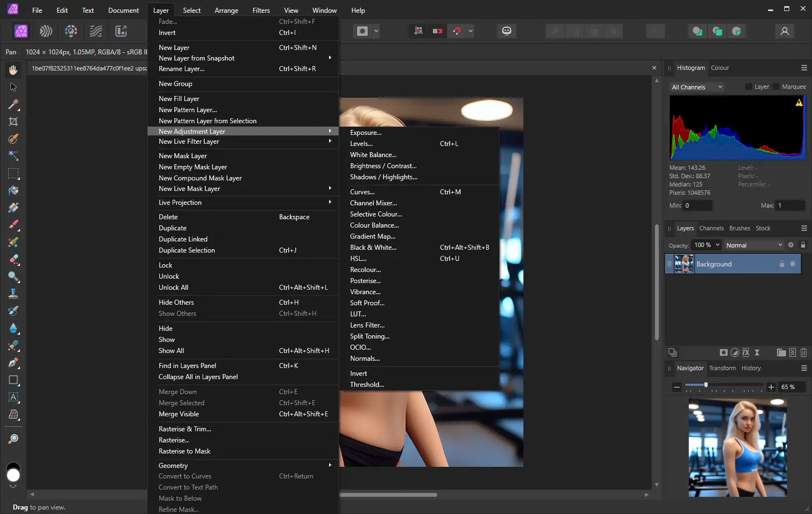Open the Normal blend mode dropdown

click(753, 245)
